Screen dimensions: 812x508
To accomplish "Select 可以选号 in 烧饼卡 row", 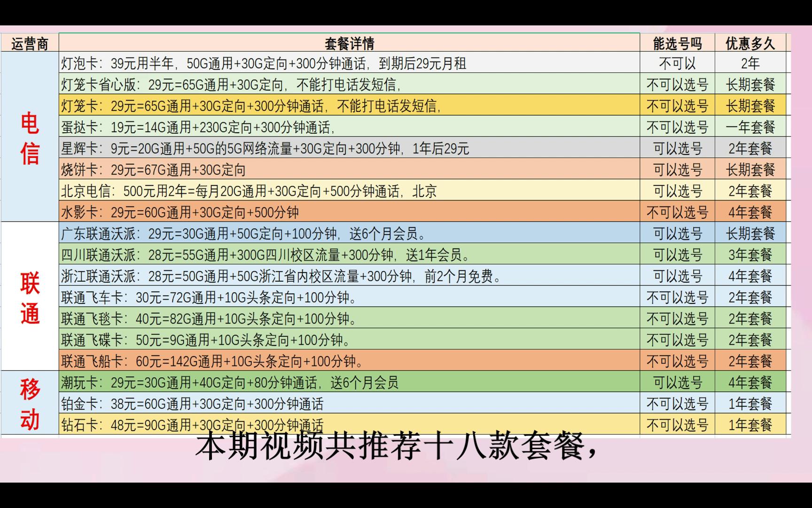I will pyautogui.click(x=677, y=169).
